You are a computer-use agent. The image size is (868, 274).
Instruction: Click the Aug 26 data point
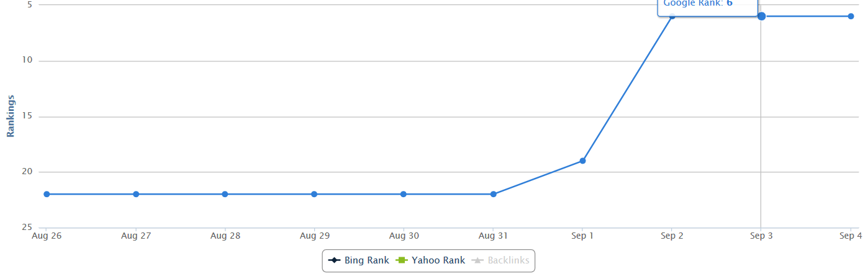tap(47, 194)
